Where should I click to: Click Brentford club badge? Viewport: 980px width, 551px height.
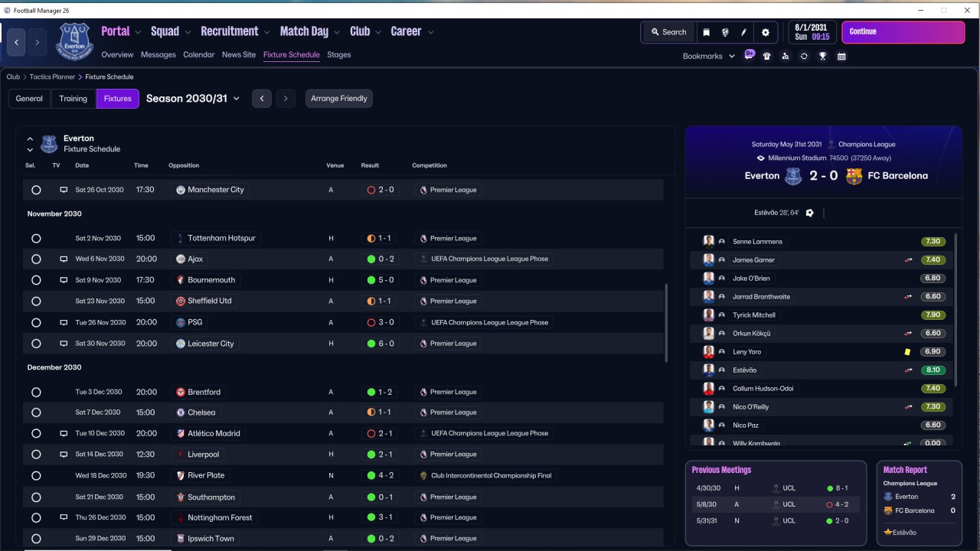click(181, 392)
